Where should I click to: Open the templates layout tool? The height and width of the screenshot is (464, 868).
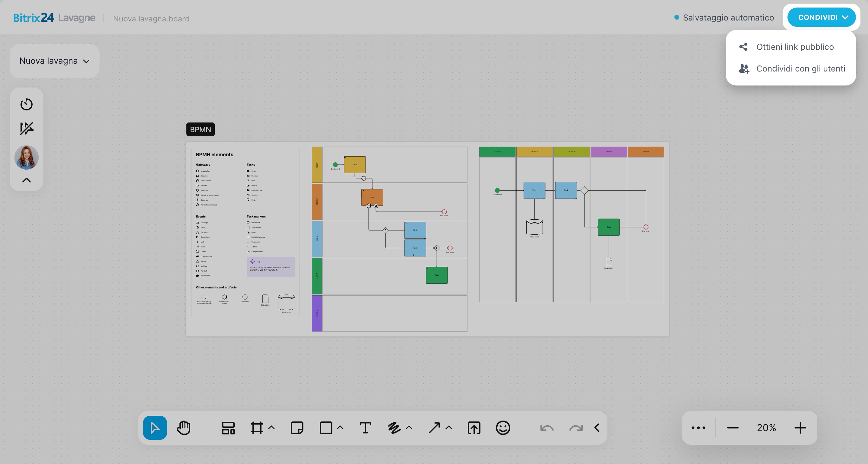[x=228, y=427]
